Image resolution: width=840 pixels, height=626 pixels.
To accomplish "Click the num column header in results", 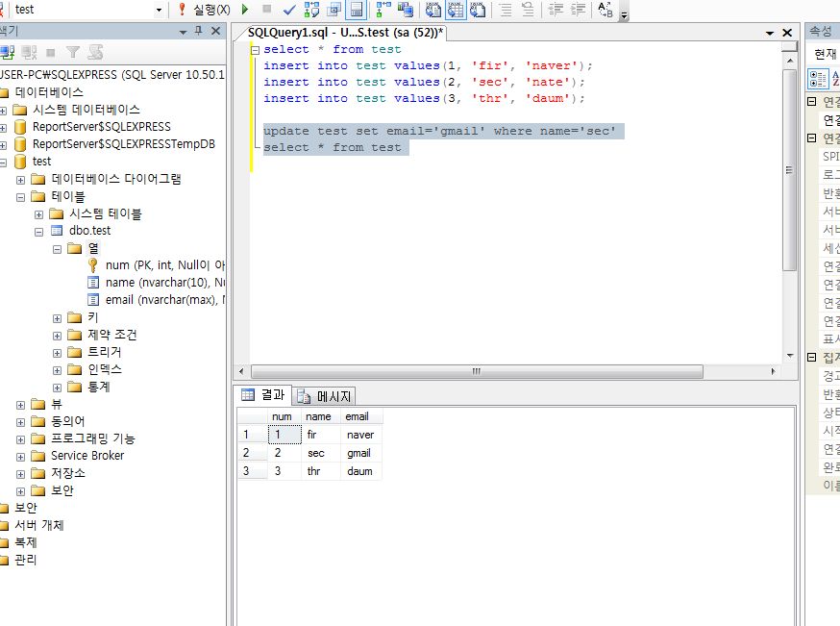I will (x=282, y=416).
